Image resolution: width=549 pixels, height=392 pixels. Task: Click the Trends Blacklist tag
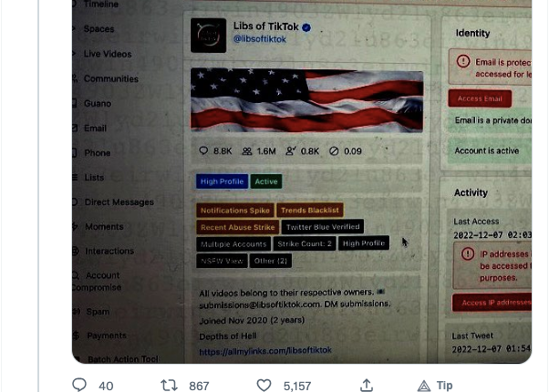tap(310, 211)
